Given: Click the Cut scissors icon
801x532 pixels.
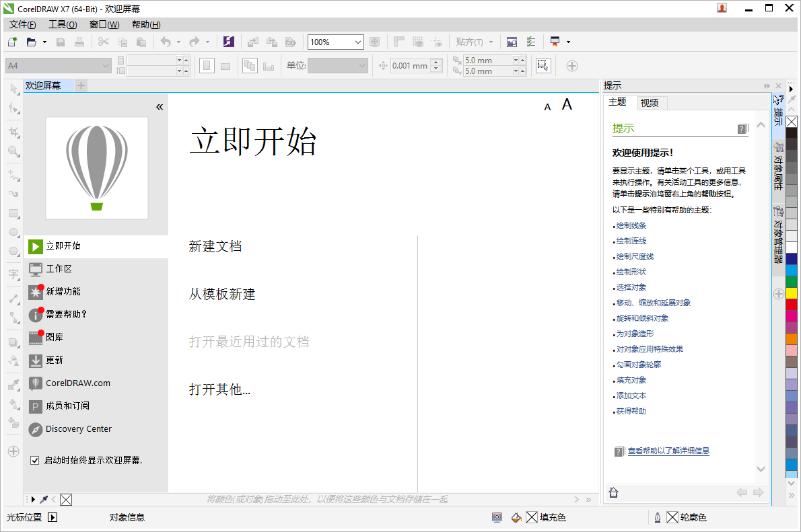Looking at the screenshot, I should [103, 42].
